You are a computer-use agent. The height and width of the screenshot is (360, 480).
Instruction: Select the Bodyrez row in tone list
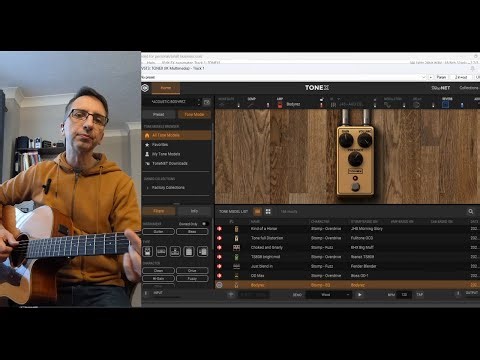tap(347, 285)
